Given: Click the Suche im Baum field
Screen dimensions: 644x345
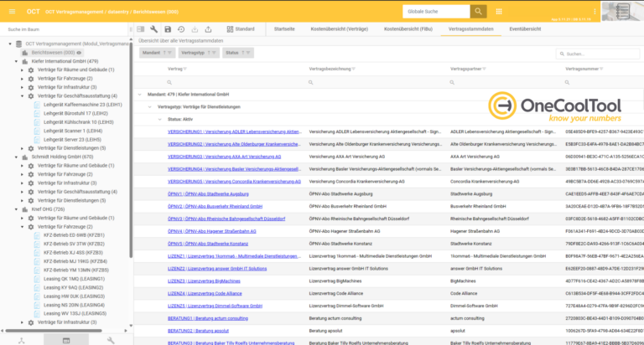Looking at the screenshot, I should tap(65, 29).
